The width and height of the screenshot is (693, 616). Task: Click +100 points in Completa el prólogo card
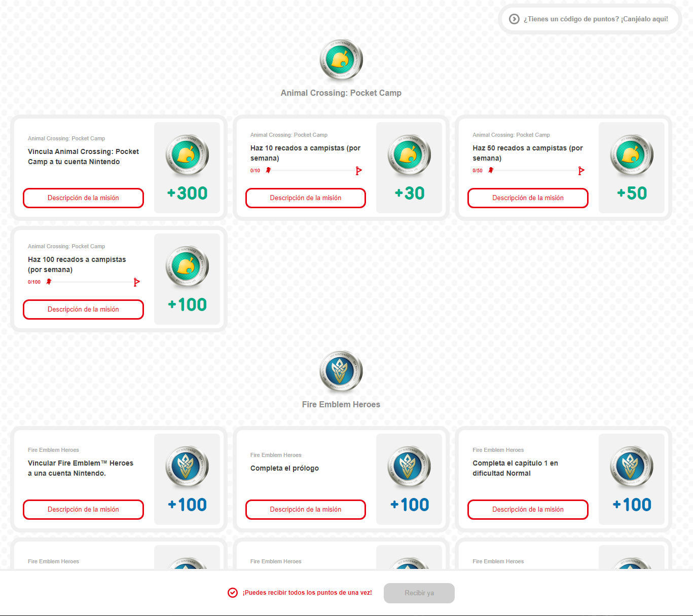(409, 505)
